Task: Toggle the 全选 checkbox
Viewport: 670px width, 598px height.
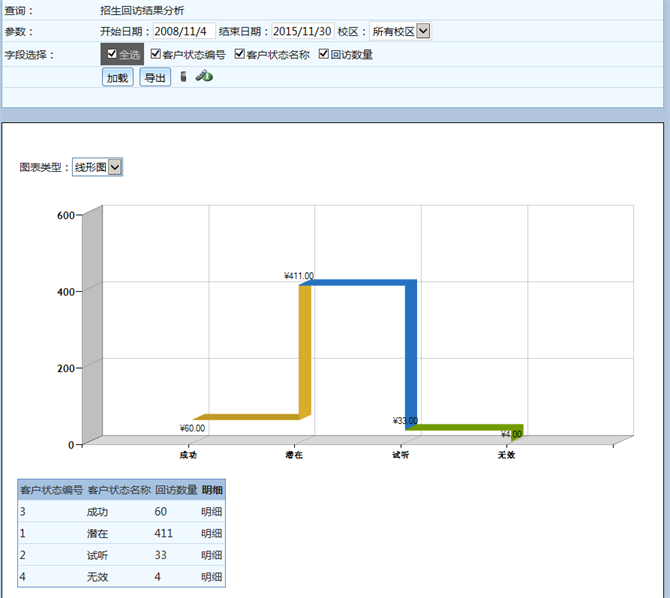Action: point(112,54)
